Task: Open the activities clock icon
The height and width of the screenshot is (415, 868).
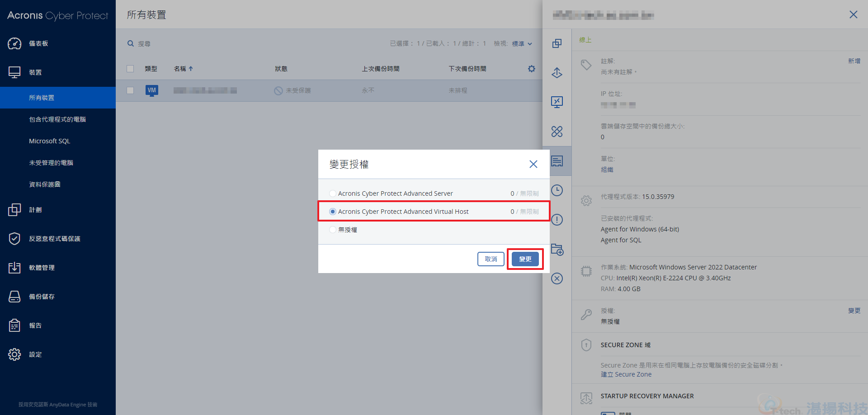Action: click(x=557, y=190)
